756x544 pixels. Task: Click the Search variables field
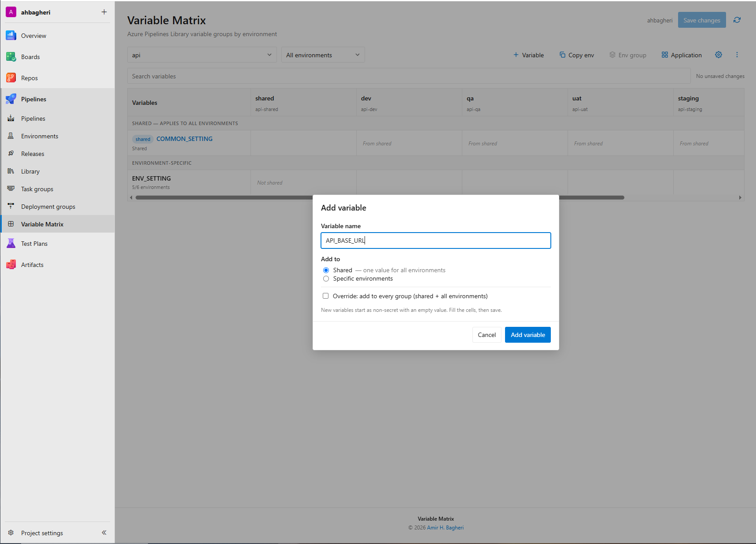click(409, 76)
